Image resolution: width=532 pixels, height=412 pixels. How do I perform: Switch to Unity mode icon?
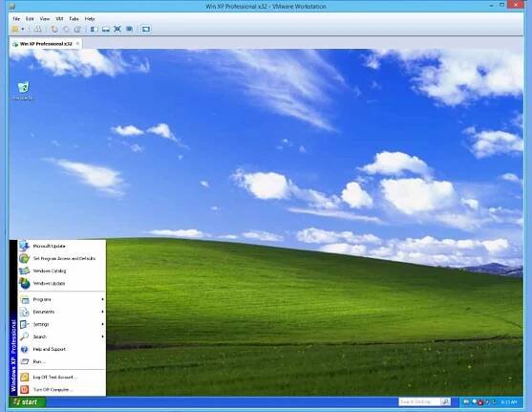(x=129, y=30)
